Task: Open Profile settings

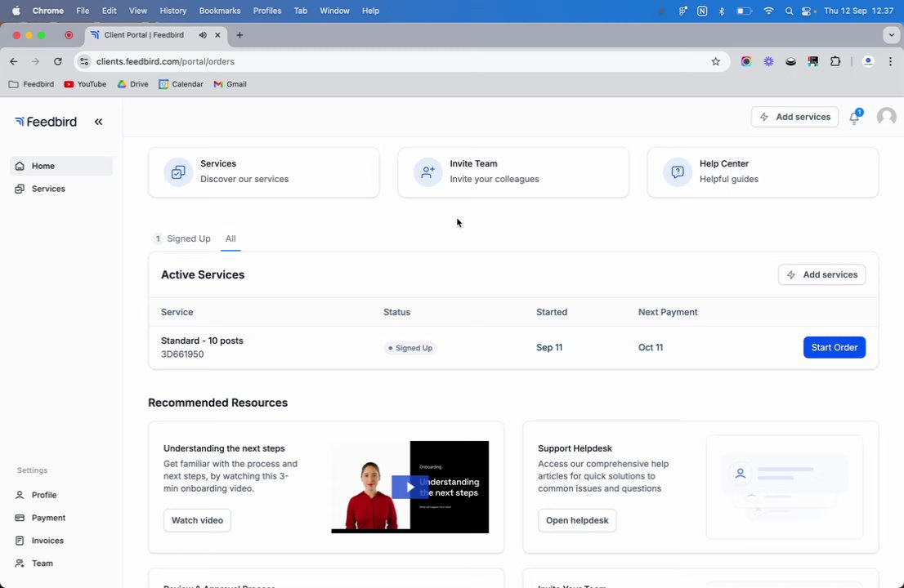Action: (x=36, y=495)
